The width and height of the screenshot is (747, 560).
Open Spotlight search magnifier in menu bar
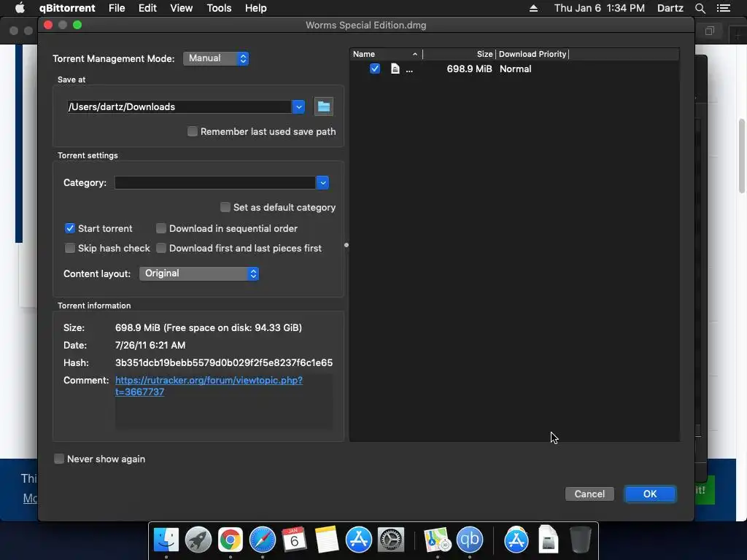(x=700, y=8)
